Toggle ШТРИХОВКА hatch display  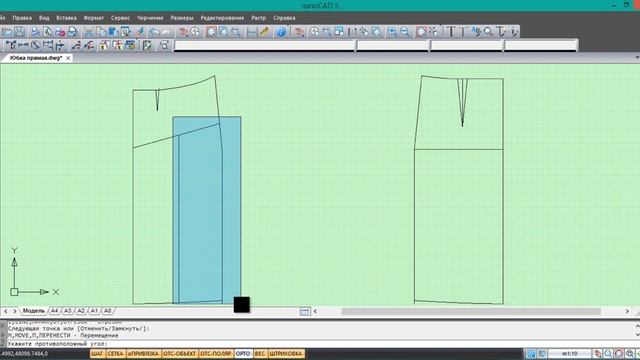click(286, 353)
